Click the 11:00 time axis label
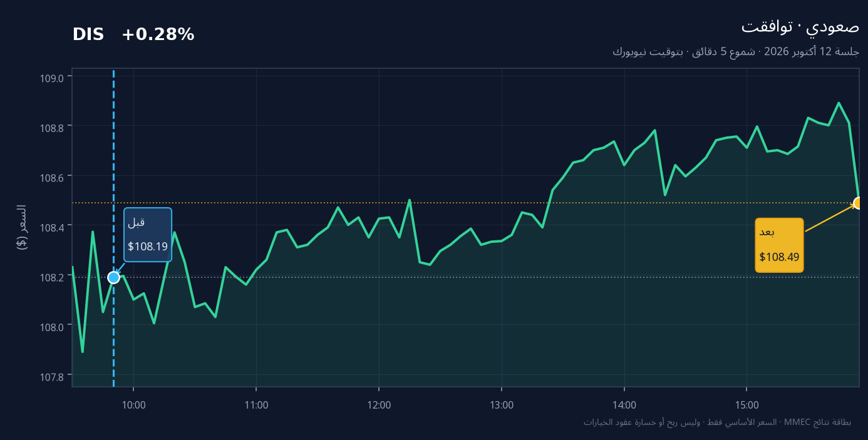Screen dimensions: 868x440 [256, 405]
